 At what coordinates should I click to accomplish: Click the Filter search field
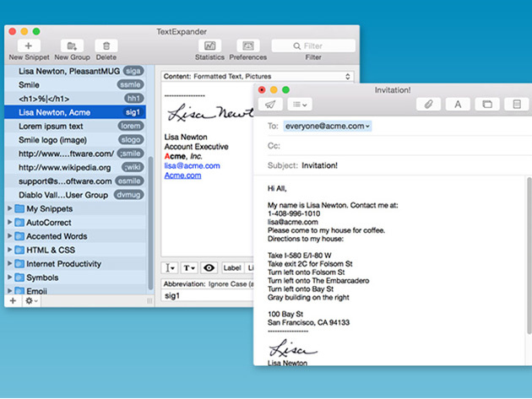click(x=312, y=46)
